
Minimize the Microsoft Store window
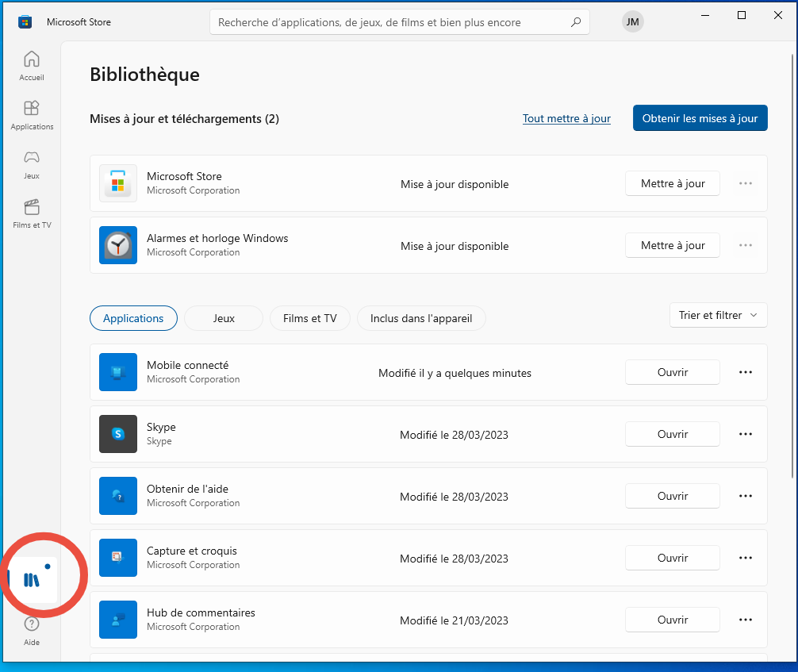[705, 15]
